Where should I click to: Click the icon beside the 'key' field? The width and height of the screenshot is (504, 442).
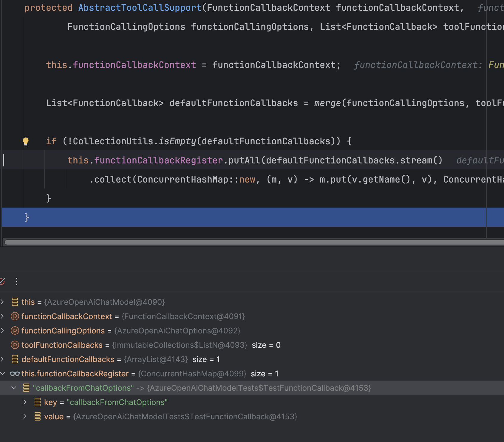38,402
